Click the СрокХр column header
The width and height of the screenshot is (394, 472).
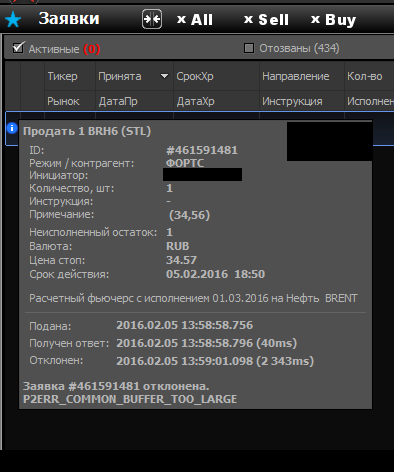(195, 76)
